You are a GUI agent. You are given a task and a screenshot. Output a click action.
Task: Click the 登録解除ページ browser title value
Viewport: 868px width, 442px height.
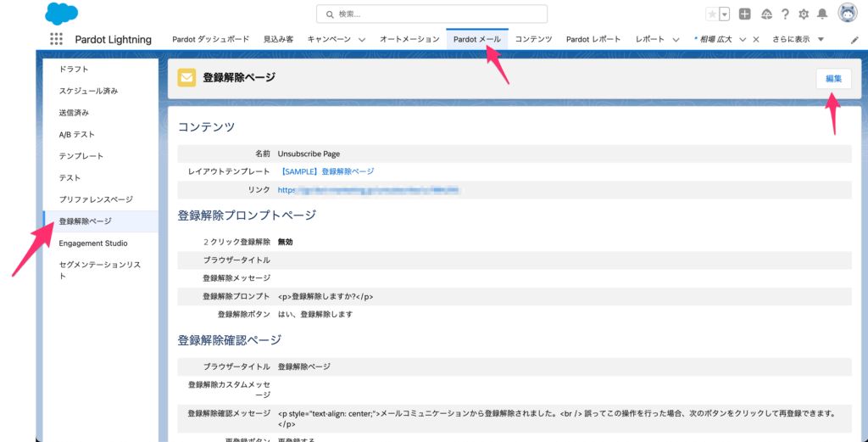(x=304, y=366)
